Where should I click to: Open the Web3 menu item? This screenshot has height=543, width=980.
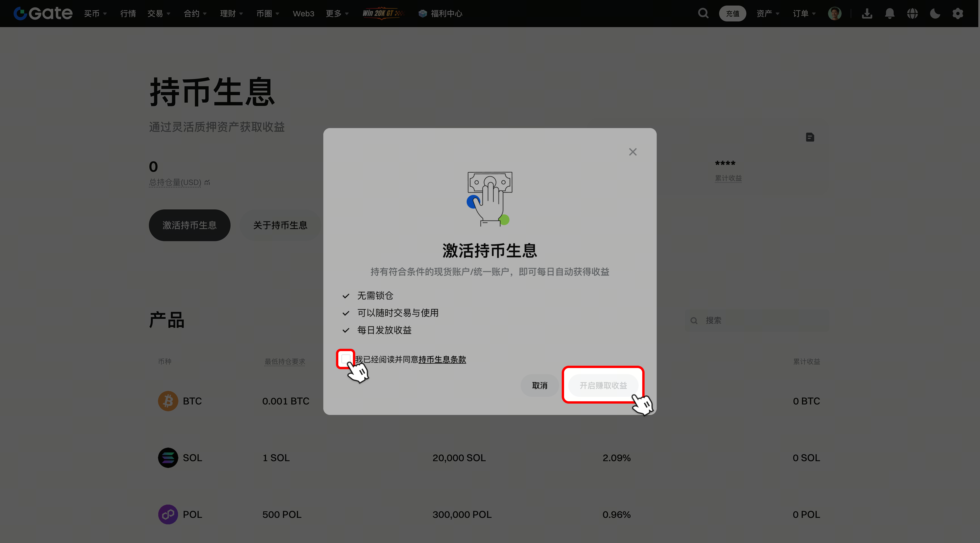tap(303, 14)
